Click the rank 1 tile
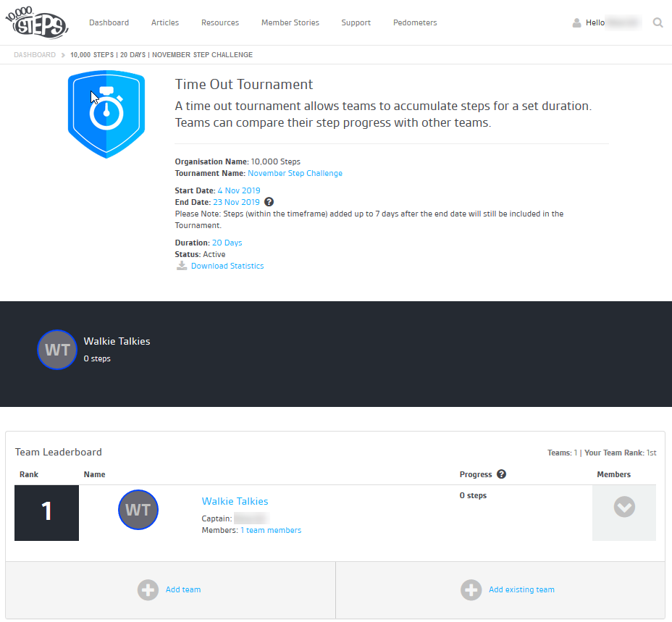Screen dimensions: 672x622 pos(47,513)
